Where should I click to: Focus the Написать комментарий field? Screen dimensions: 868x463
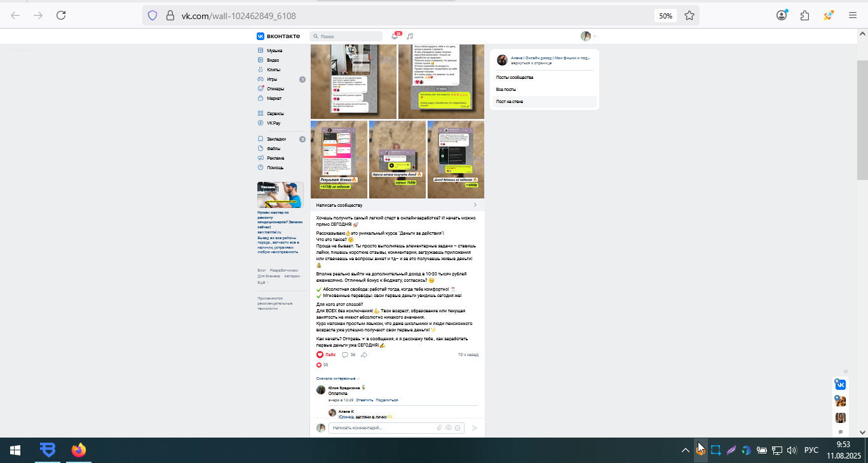[x=396, y=428]
